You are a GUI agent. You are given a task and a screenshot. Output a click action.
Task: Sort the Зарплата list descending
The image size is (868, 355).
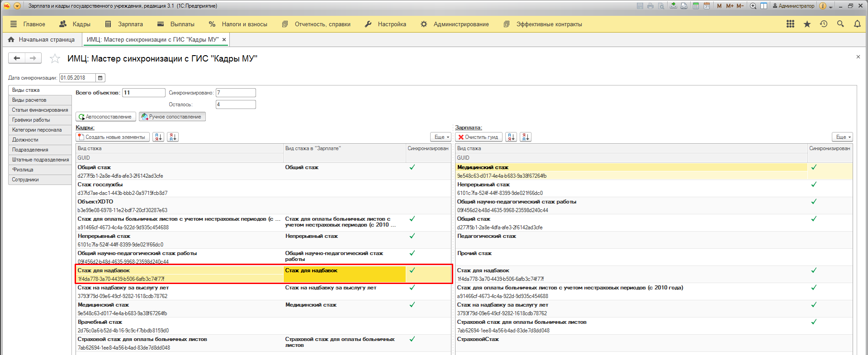point(526,137)
